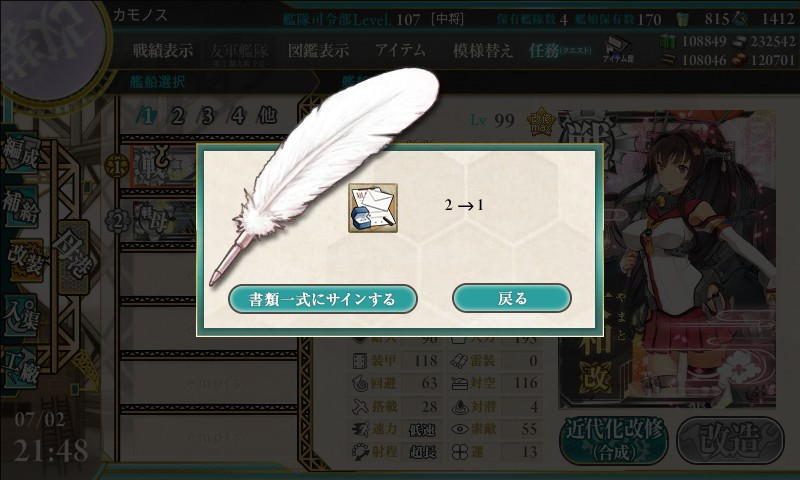Click the 戻る button

coord(512,298)
